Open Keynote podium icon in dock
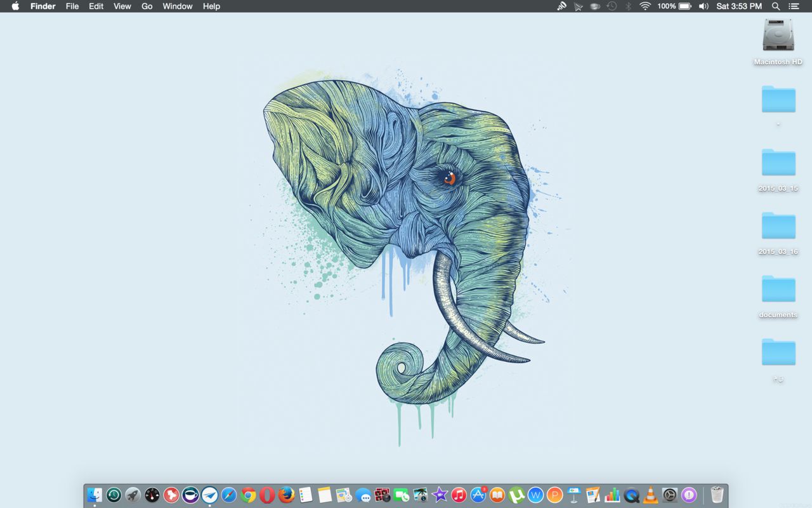This screenshot has height=508, width=812. click(574, 495)
